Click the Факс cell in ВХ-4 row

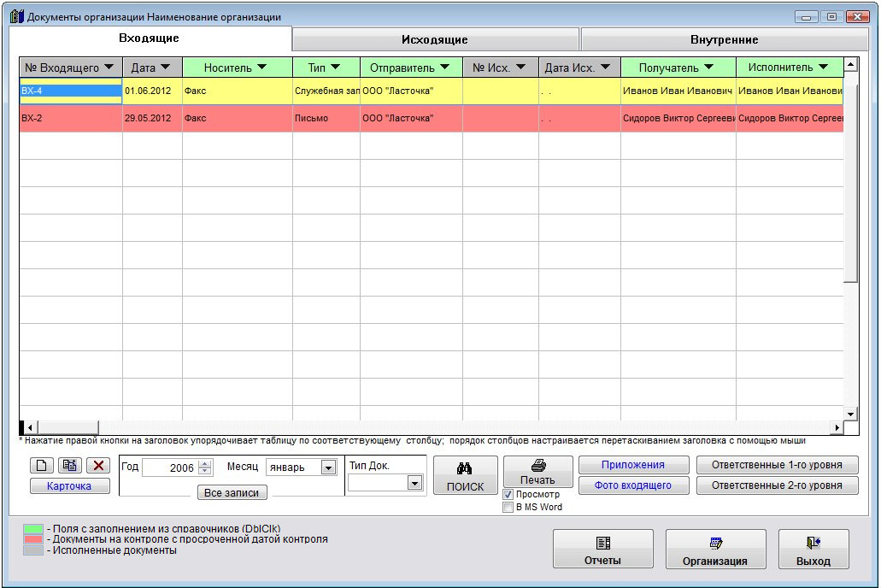[237, 91]
